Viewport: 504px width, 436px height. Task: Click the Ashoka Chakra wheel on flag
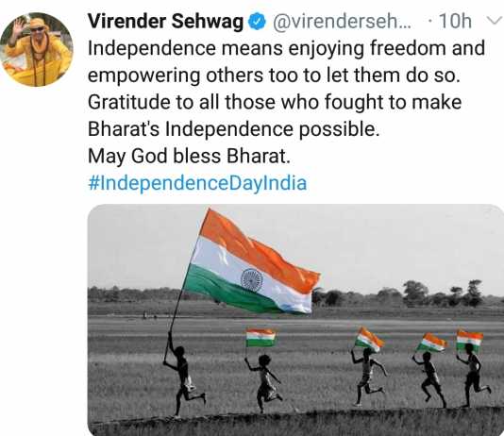click(252, 280)
